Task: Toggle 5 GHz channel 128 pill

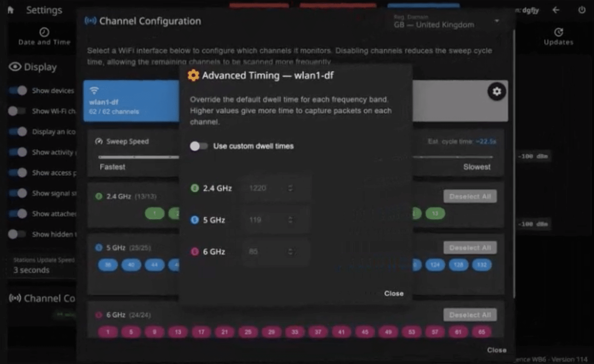Action: 458,265
